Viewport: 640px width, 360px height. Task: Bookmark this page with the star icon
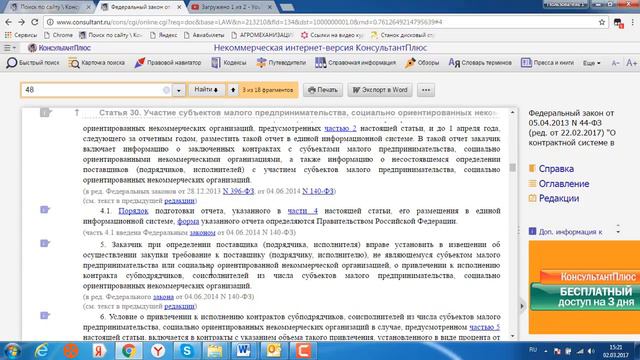602,22
